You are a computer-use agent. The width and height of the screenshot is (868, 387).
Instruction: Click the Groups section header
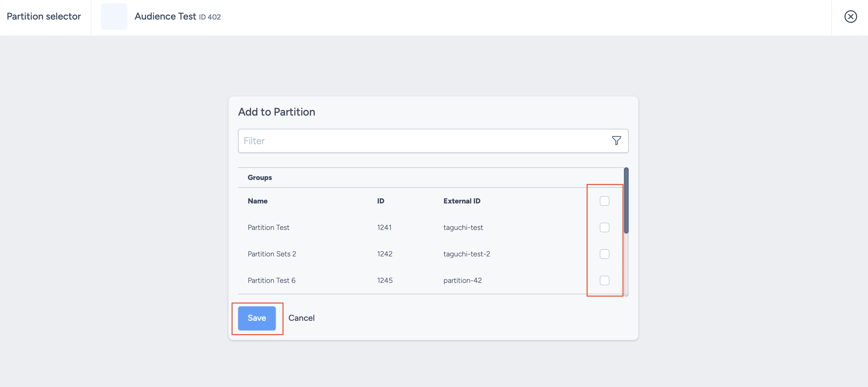259,177
